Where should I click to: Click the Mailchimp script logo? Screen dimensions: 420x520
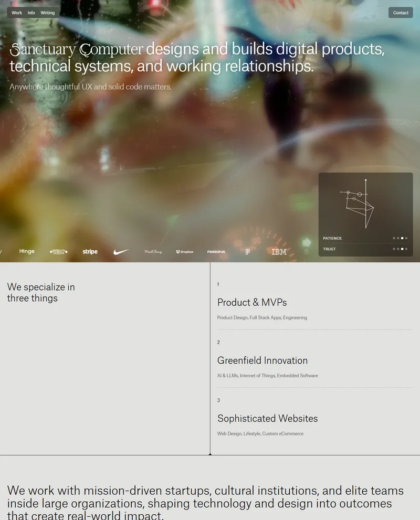coord(153,252)
